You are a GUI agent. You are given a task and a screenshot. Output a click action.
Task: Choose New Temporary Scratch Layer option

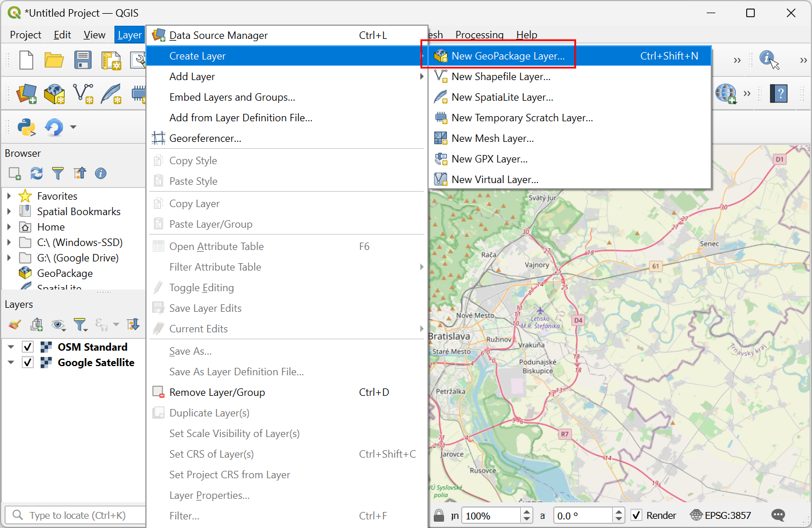pyautogui.click(x=522, y=118)
